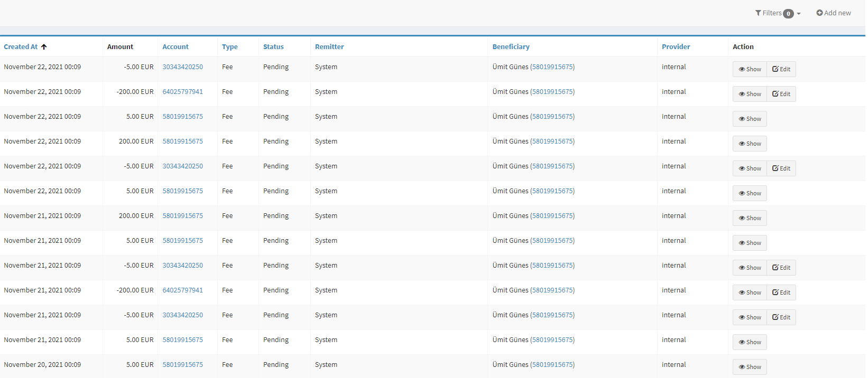Open beneficiary Ümit Günes link in November 20 row
Viewport: 868px width, 378px height.
552,365
